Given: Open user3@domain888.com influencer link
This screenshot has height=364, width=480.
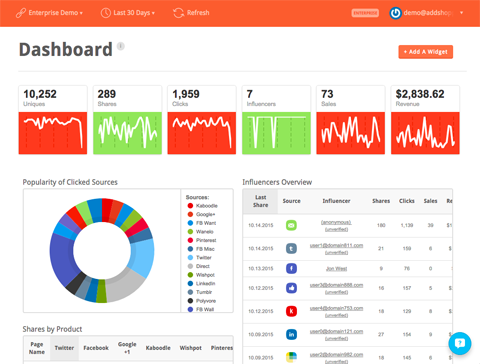Looking at the screenshot, I should (x=336, y=285).
